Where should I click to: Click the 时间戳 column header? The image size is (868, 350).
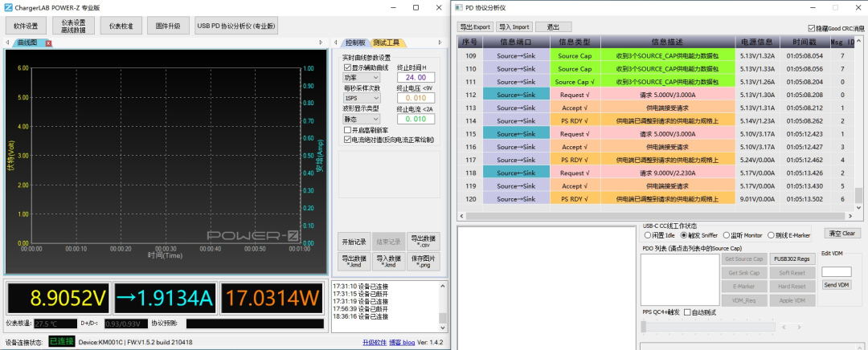[x=804, y=42]
